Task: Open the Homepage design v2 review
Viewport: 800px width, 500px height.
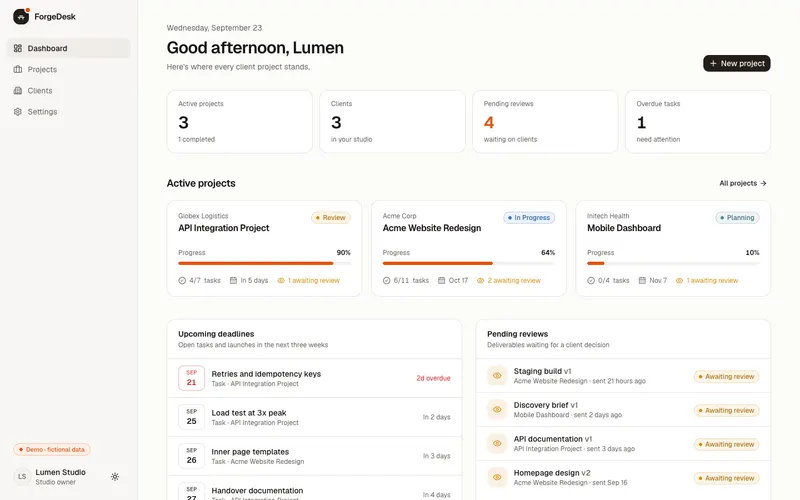Action: coord(623,478)
